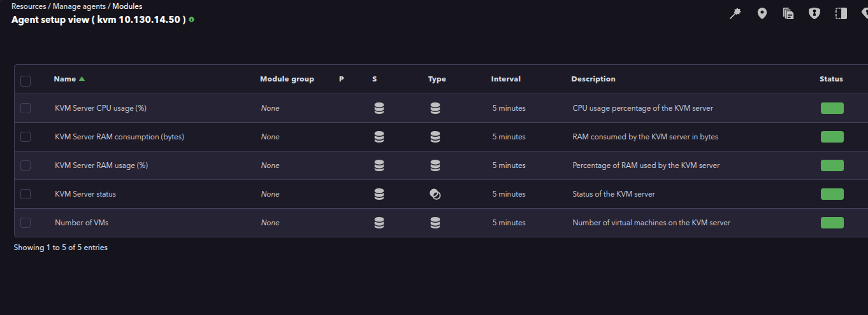Image resolution: width=868 pixels, height=315 pixels.
Task: Check the box for KVM Server RAM consumption (bytes)
Action: tap(25, 137)
